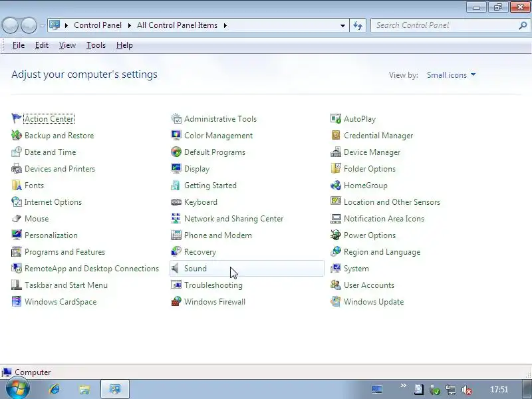
Task: Click the Default Programs icon
Action: pos(176,152)
